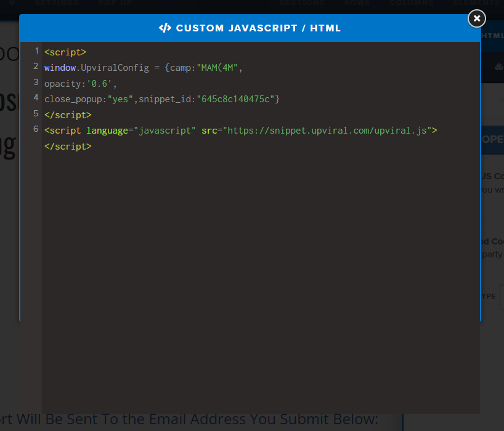The image size is (504, 431).
Task: Click the opacity value '0.6'
Action: tap(99, 84)
